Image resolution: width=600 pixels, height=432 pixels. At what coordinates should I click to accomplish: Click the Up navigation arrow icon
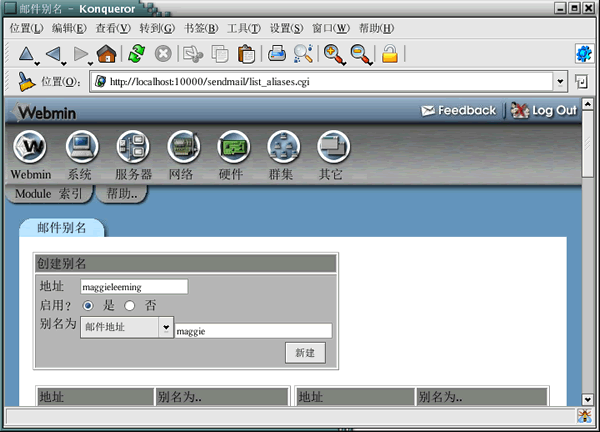click(26, 54)
